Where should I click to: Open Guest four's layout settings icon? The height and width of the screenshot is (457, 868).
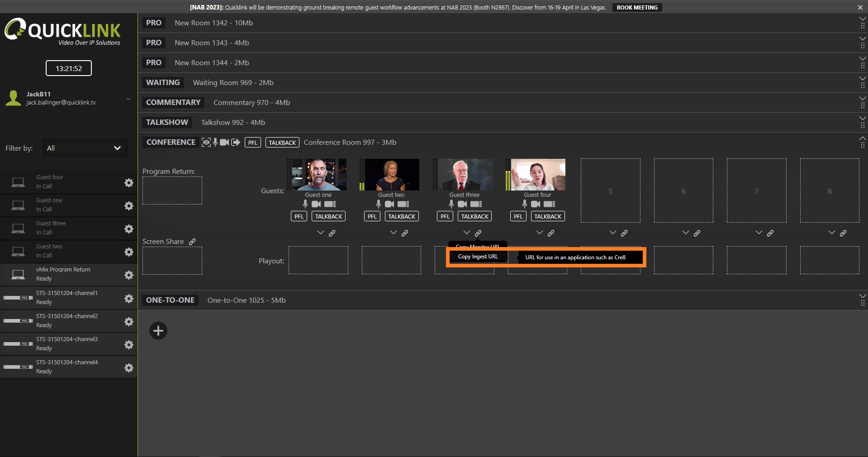tap(550, 204)
